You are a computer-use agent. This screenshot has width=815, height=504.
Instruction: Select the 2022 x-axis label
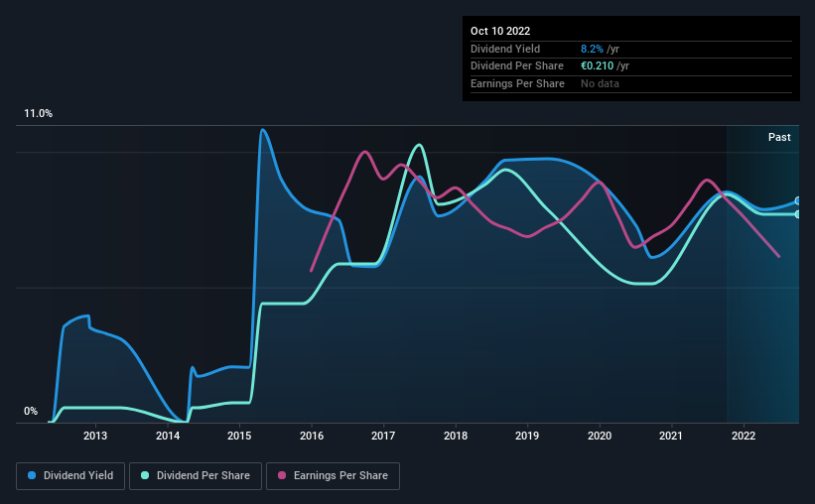tap(744, 436)
